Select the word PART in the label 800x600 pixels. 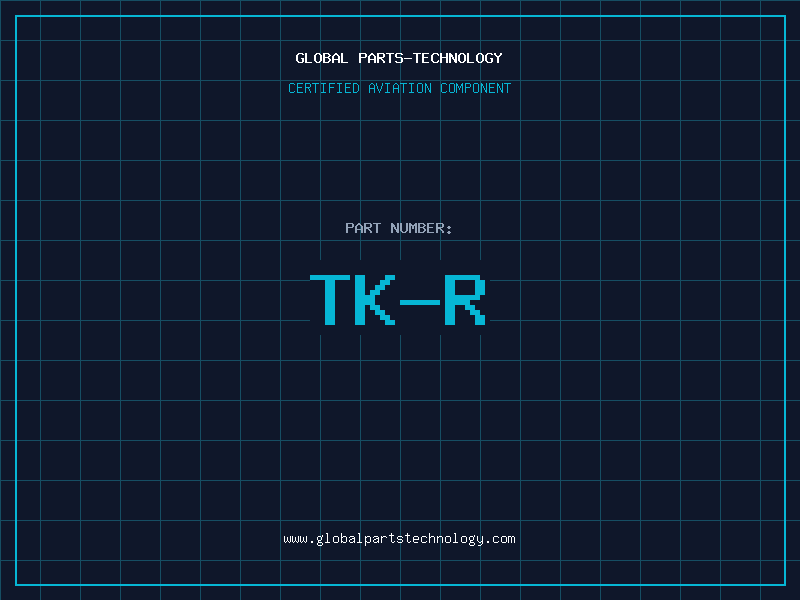click(x=363, y=228)
